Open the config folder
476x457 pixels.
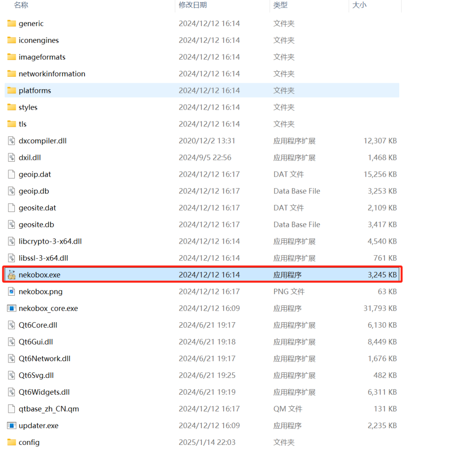pos(30,442)
